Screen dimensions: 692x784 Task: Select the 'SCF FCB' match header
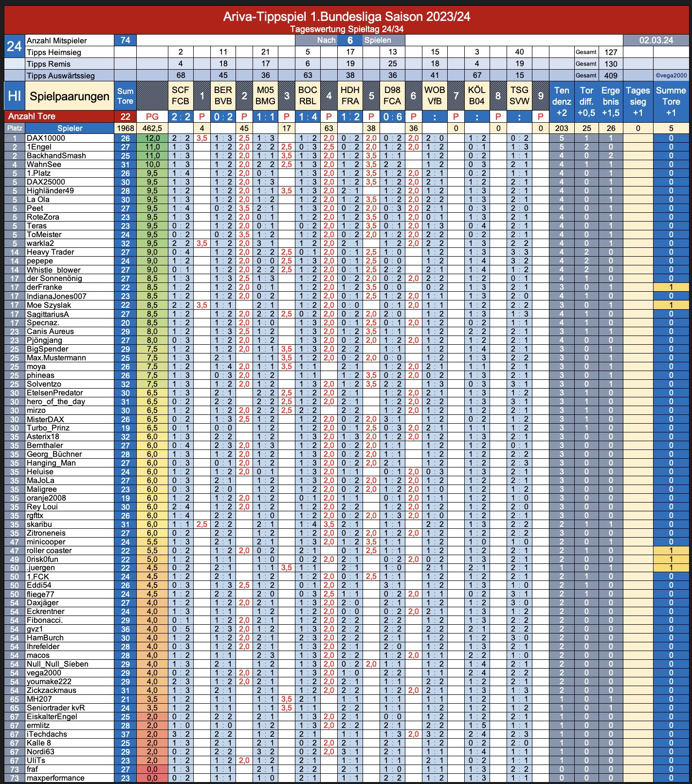(181, 96)
